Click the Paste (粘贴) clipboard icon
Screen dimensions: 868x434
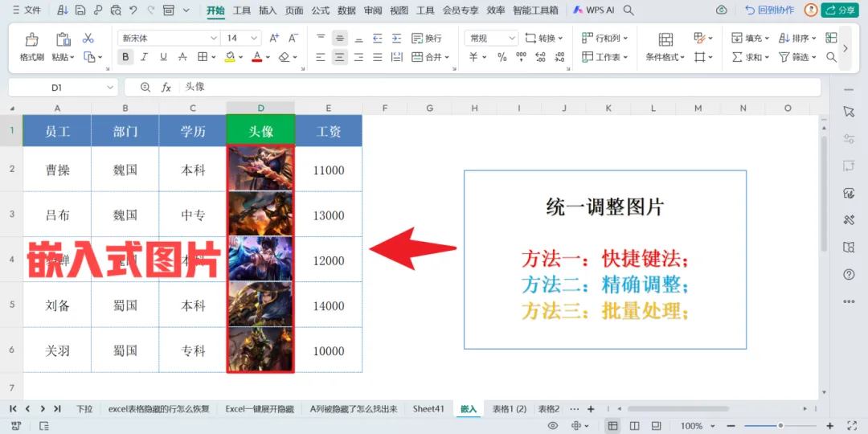pyautogui.click(x=63, y=39)
